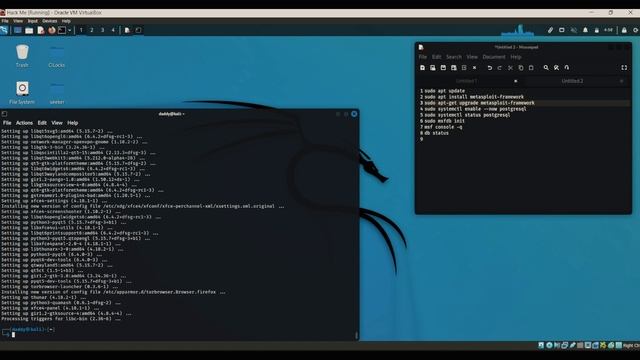Open VirtualBox Input menu

click(x=33, y=21)
